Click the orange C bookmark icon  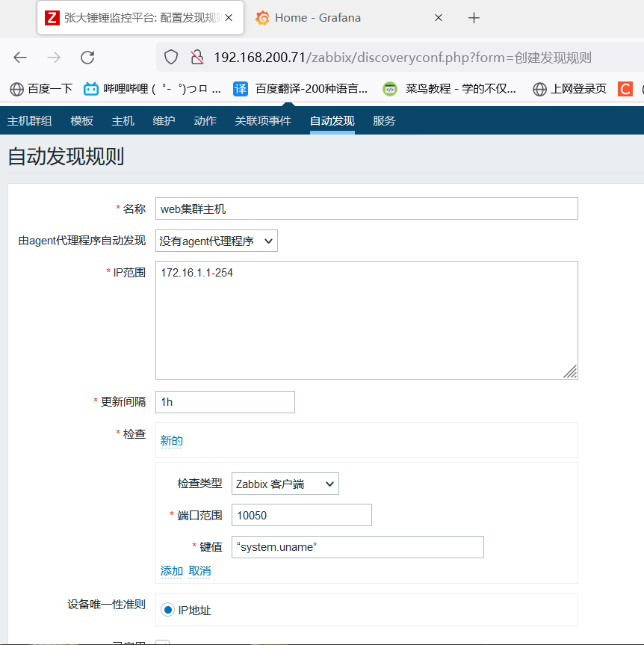pos(625,89)
